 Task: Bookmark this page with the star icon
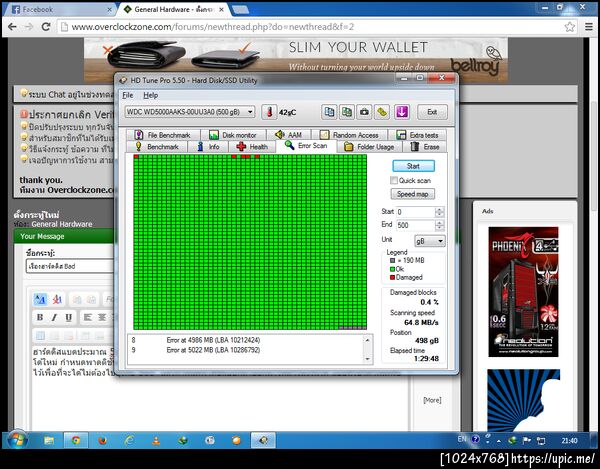(x=569, y=27)
